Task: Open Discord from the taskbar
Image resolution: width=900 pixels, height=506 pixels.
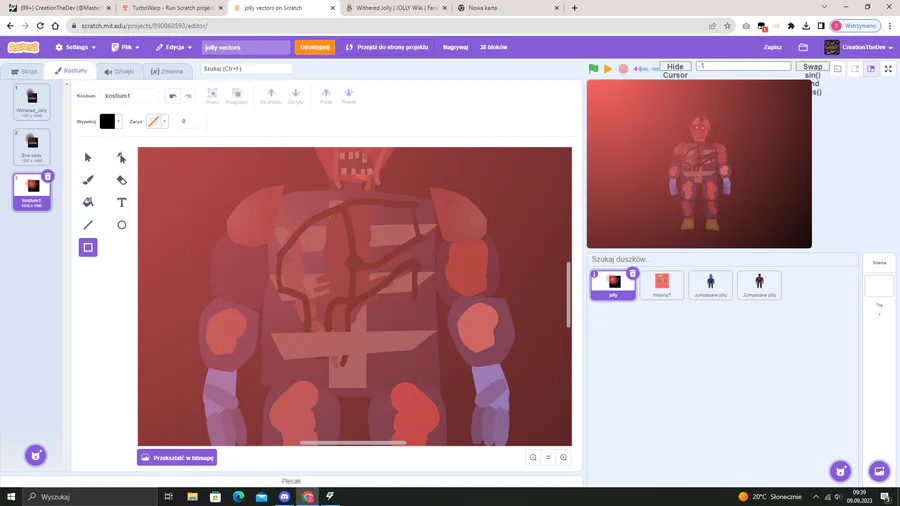Action: [285, 496]
